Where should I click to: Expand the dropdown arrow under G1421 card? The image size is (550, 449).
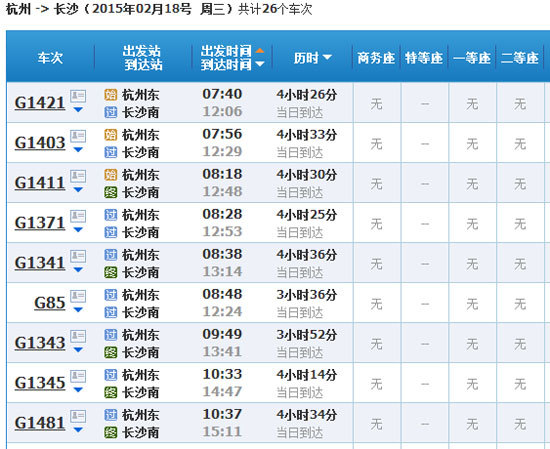pyautogui.click(x=78, y=110)
